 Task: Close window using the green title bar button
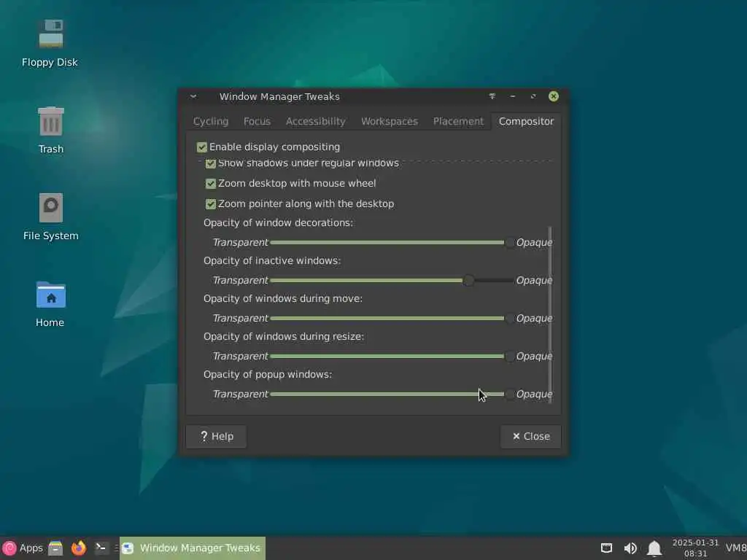coord(554,96)
